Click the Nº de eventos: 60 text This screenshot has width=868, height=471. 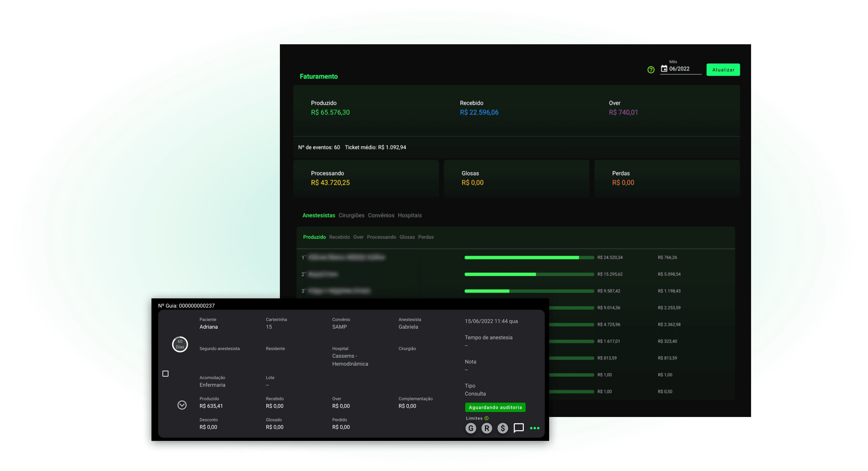click(x=319, y=147)
